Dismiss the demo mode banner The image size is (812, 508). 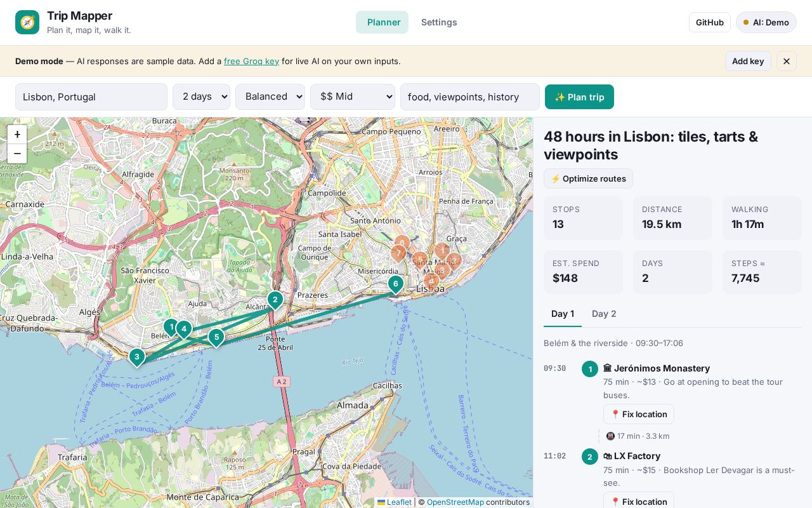[x=787, y=61]
